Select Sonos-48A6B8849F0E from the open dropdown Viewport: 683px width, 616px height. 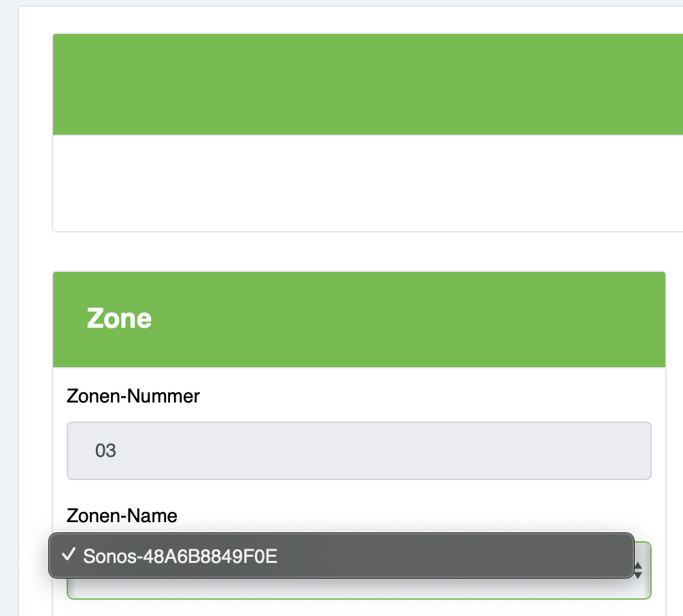pos(180,556)
